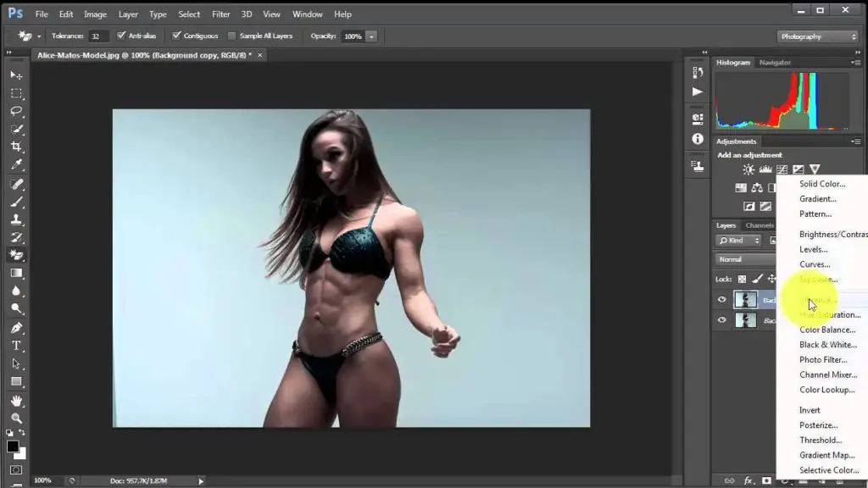
Task: Select the Lasso tool
Action: (x=16, y=111)
